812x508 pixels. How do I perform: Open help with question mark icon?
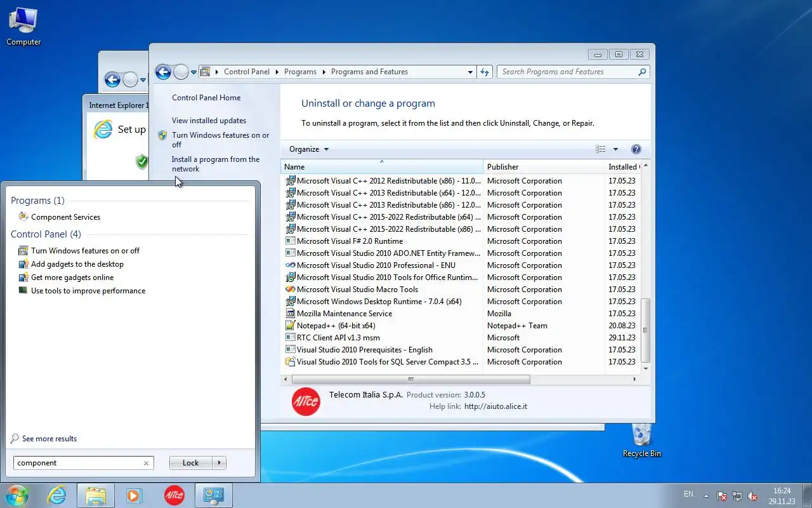click(636, 149)
